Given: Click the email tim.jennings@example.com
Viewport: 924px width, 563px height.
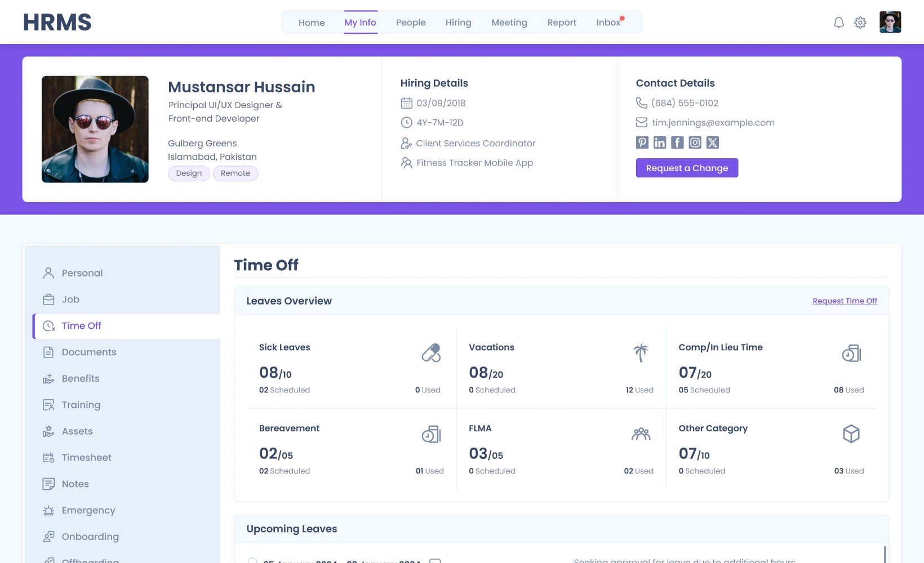Looking at the screenshot, I should point(713,123).
